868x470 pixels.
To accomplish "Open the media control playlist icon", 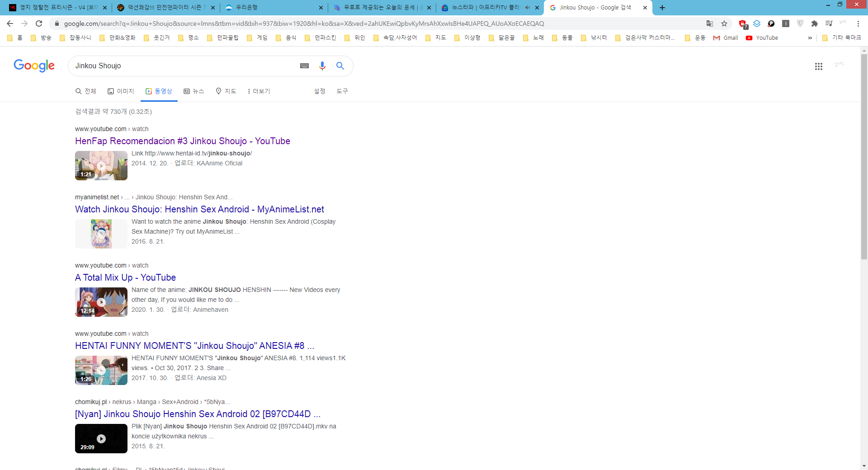I will [829, 23].
